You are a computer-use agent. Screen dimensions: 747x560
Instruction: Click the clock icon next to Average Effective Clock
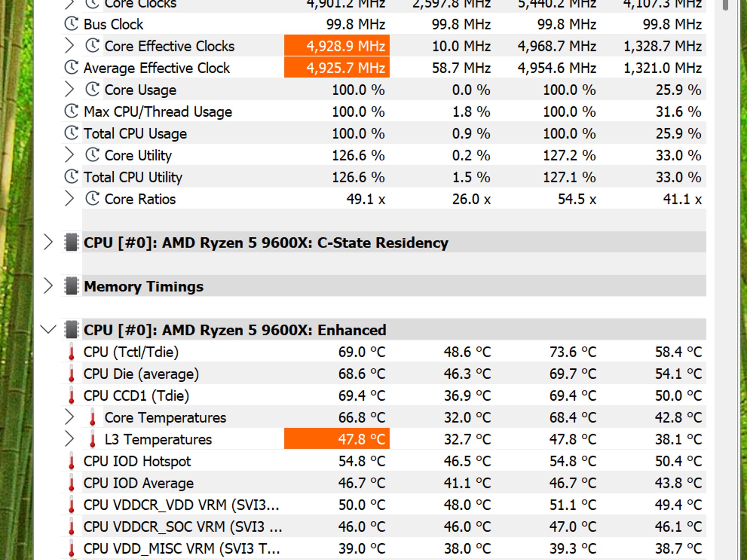point(71,68)
